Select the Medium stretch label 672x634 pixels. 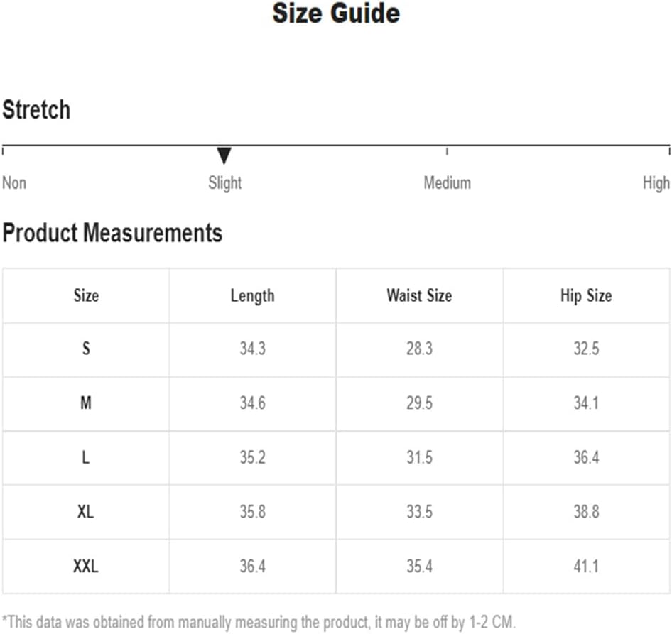(447, 183)
